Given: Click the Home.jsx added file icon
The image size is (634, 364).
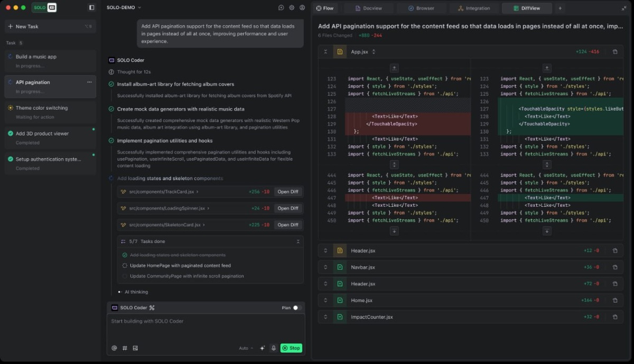Looking at the screenshot, I should point(340,300).
